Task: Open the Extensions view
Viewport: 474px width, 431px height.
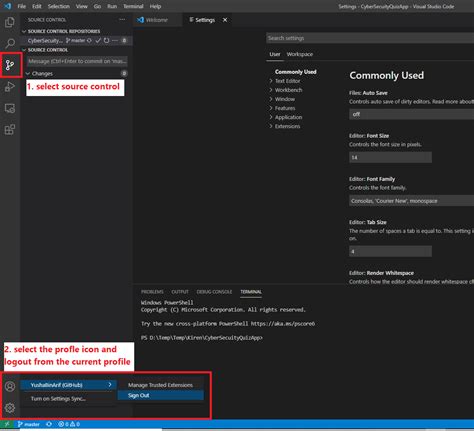Action: coord(10,129)
